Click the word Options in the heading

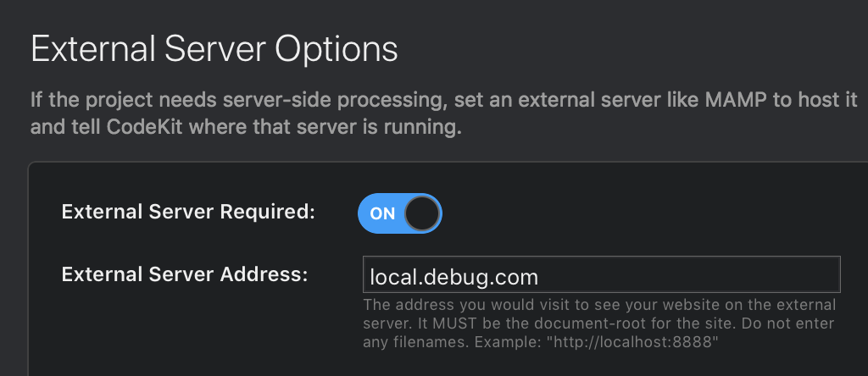click(x=337, y=49)
